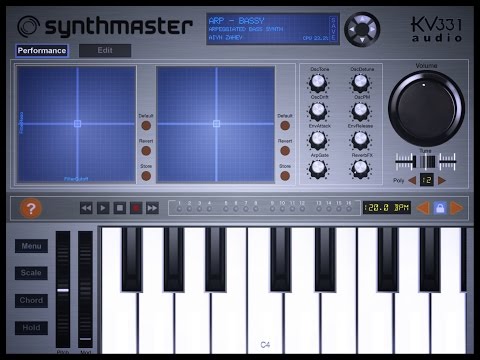Screen dimensions: 480x360
Task: Toggle the blue tempo lock icon
Action: [x=440, y=208]
